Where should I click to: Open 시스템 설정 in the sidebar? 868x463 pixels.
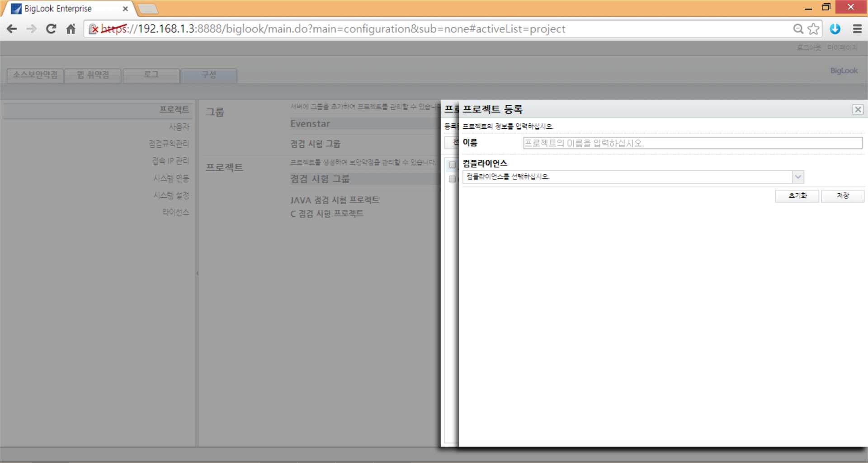coord(171,195)
